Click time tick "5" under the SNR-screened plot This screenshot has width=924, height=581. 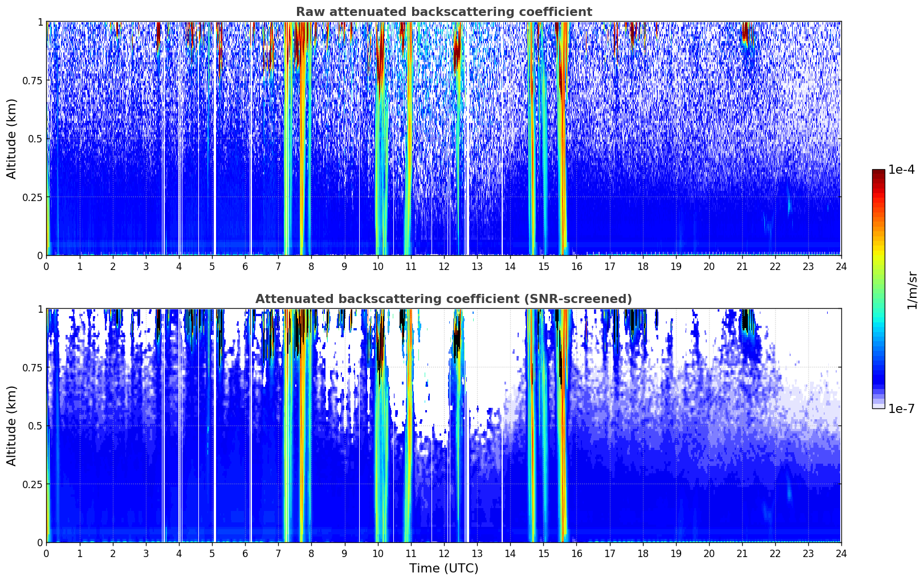[212, 553]
